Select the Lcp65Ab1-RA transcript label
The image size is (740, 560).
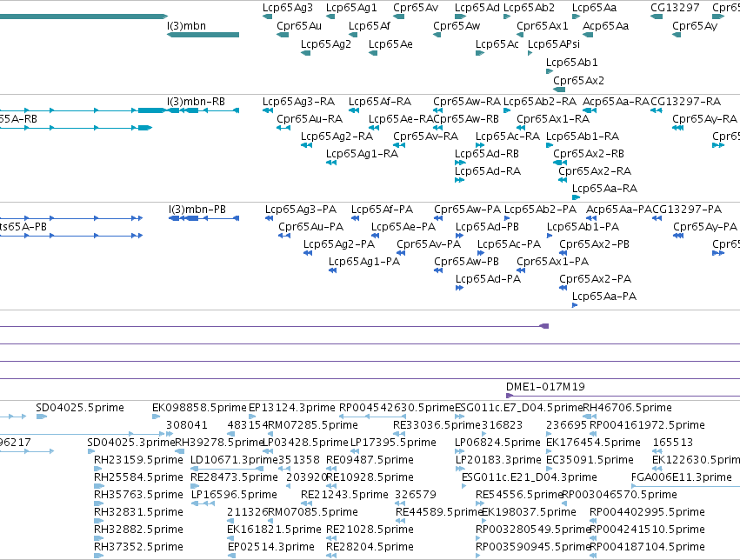[583, 137]
